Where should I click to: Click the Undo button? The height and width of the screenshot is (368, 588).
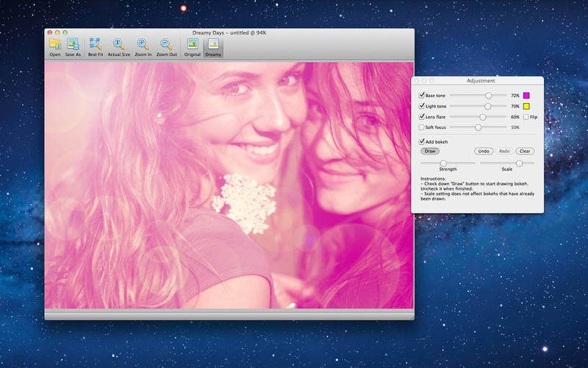[483, 151]
